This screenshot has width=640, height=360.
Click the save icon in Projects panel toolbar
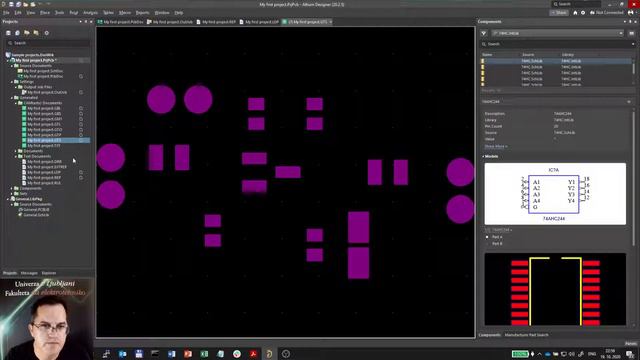[x=8, y=33]
